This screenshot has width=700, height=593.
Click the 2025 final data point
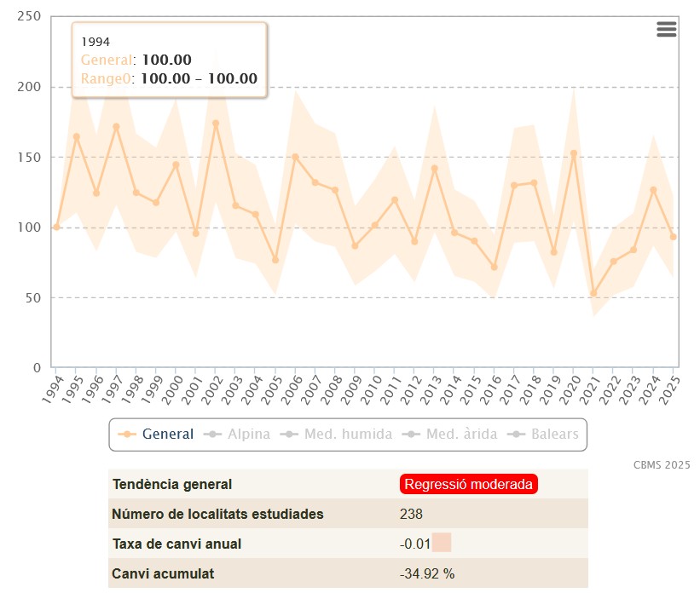[674, 237]
